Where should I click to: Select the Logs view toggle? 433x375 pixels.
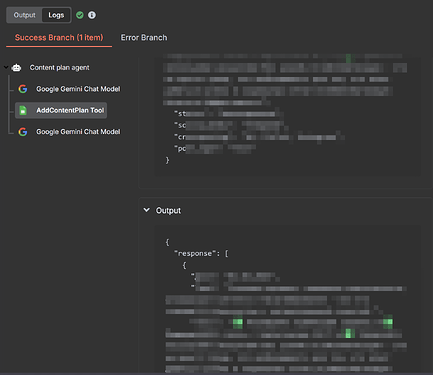click(x=56, y=15)
